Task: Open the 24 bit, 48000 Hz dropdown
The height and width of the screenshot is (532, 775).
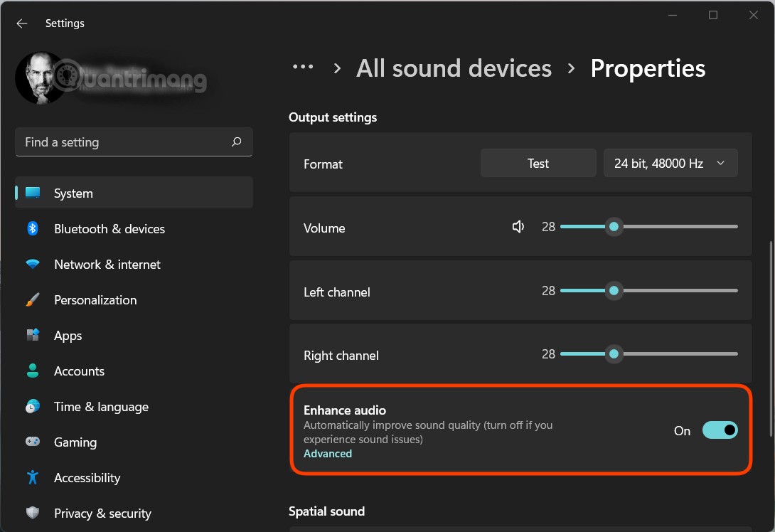Action: 670,163
